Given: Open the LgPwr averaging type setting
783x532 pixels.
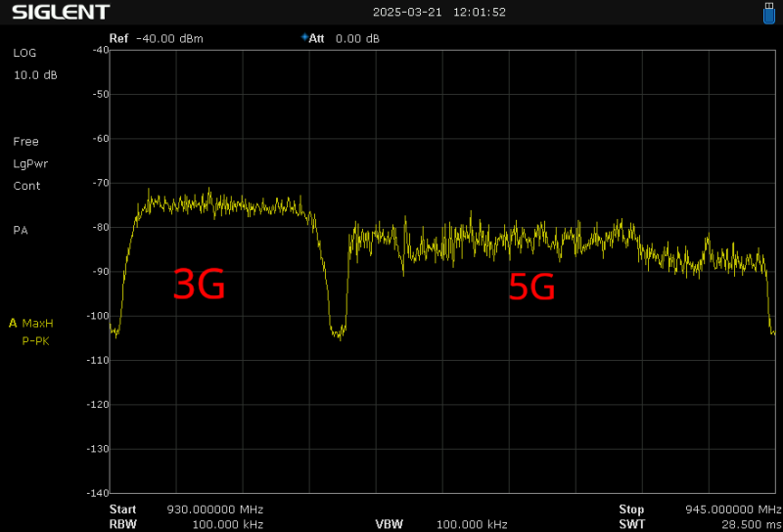Looking at the screenshot, I should pos(29,163).
